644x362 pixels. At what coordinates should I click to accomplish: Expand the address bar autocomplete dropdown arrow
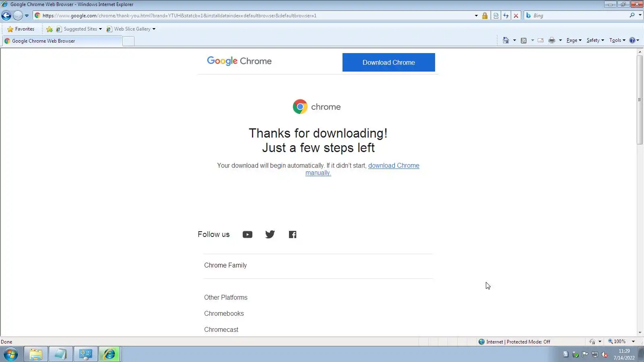click(x=476, y=16)
